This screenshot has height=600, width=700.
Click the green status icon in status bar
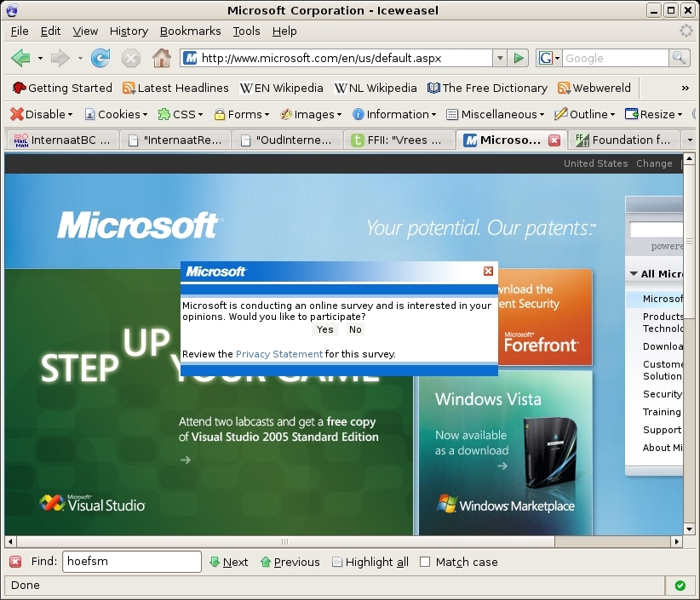680,586
